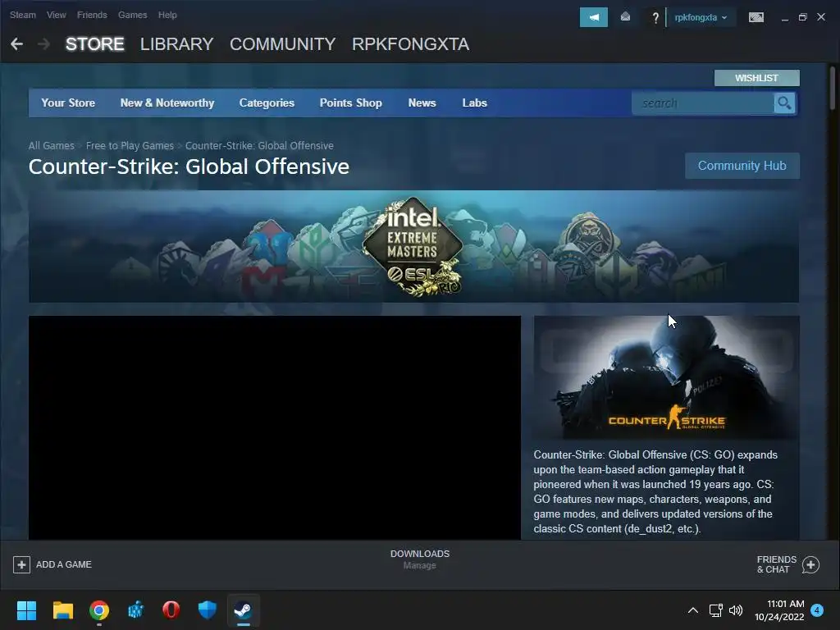Open the Windows Start menu
Viewport: 840px width, 630px height.
tap(26, 610)
